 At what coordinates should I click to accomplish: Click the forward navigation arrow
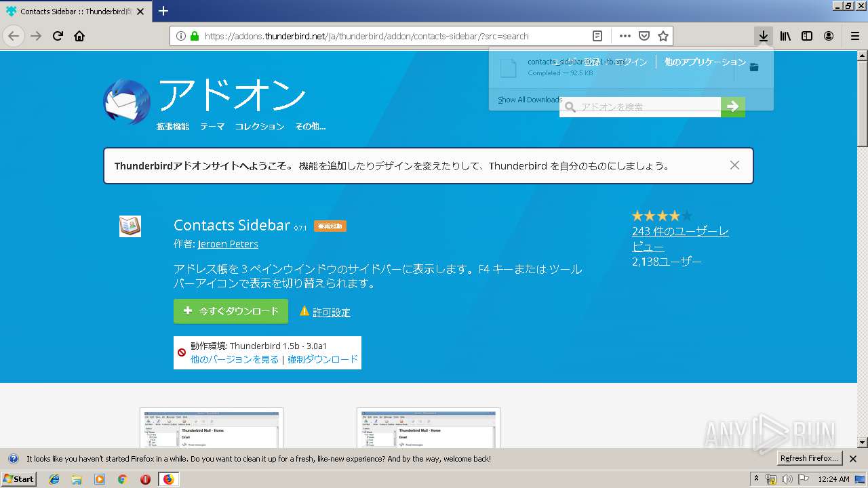pos(36,36)
